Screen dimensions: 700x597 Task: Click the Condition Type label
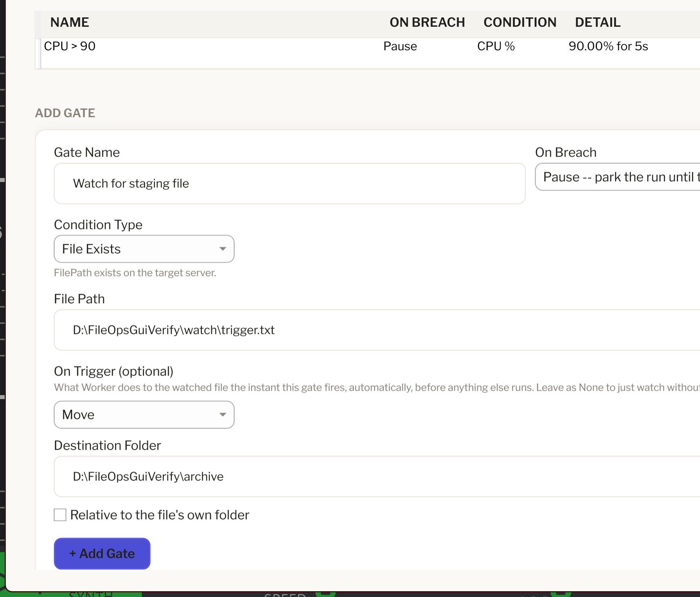[x=98, y=225]
